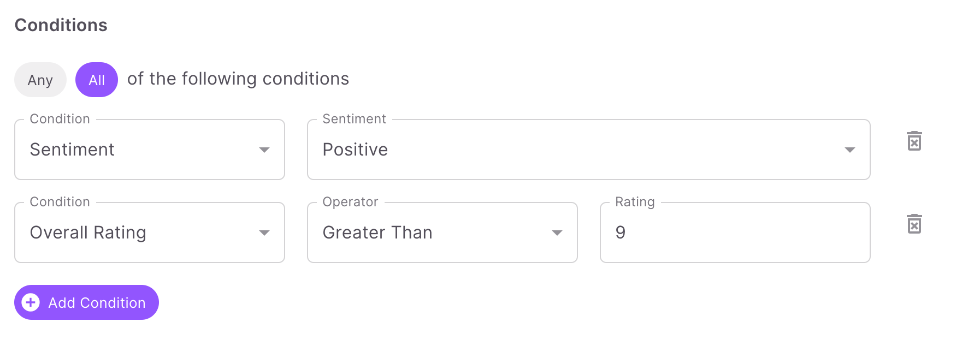Expand the Sentiment condition dropdown arrow
Screen dimensions: 980x346
point(264,150)
